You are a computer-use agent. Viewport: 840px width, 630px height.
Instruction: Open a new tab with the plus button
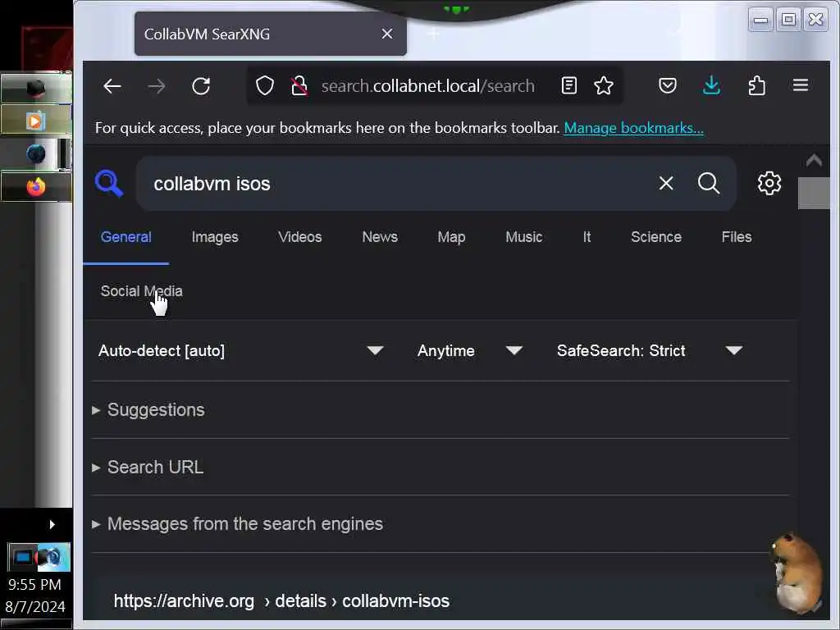pos(433,34)
